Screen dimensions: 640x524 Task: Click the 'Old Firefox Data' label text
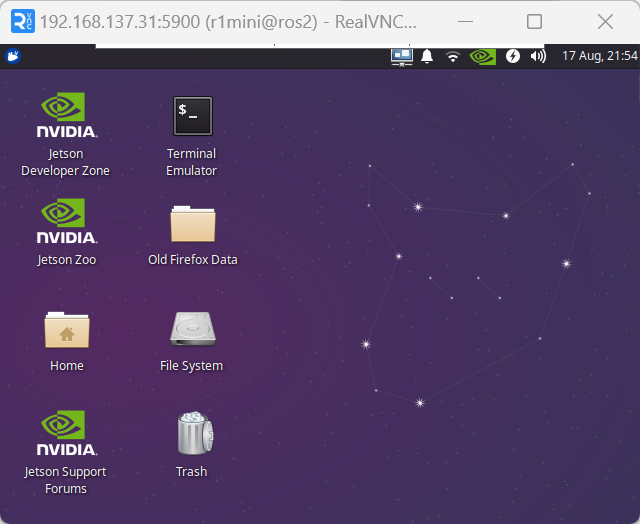193,260
